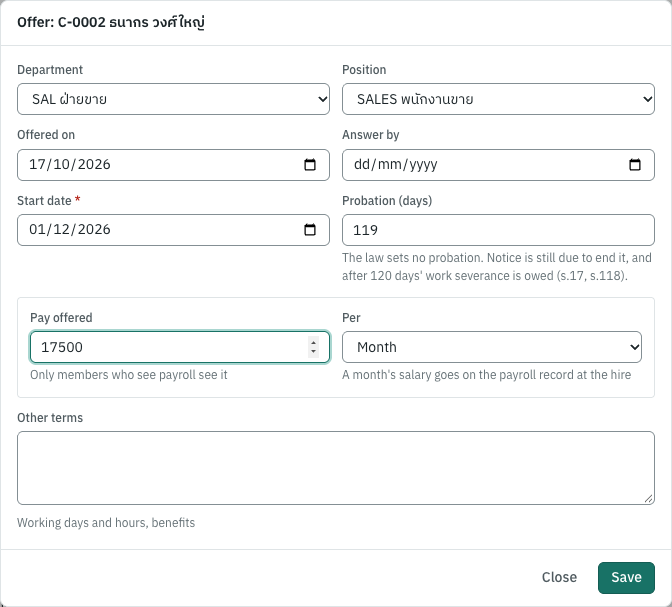The image size is (672, 607).
Task: Click into the Other terms text area
Action: coord(336,468)
